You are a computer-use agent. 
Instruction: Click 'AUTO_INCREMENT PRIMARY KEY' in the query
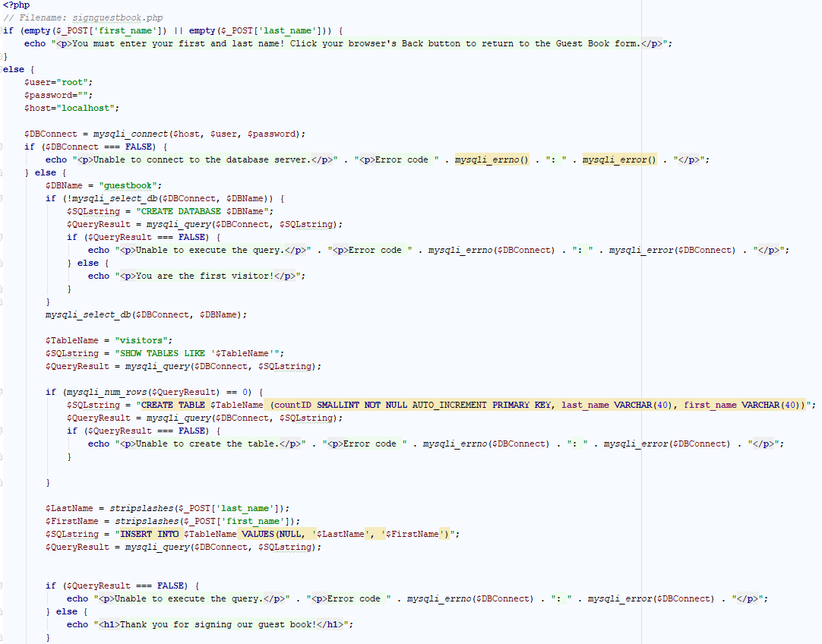(x=481, y=405)
